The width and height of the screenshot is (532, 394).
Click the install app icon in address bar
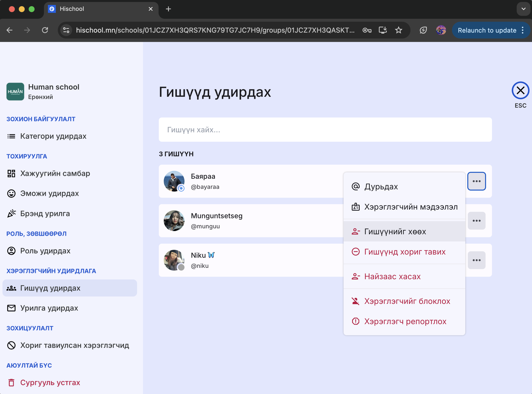point(383,30)
